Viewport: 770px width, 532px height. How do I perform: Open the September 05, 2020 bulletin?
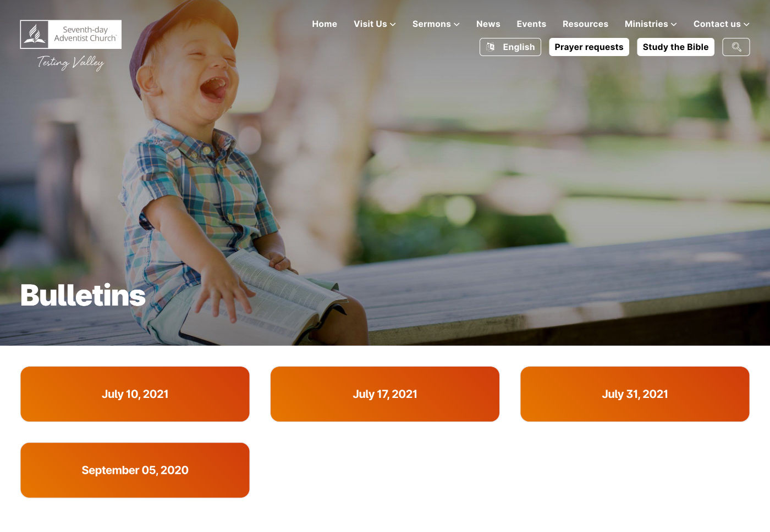pyautogui.click(x=135, y=470)
